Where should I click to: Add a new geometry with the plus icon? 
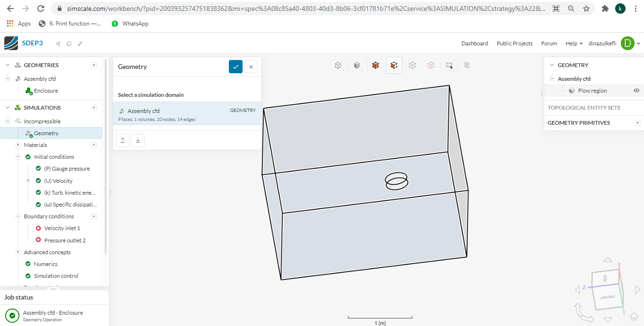click(x=94, y=65)
